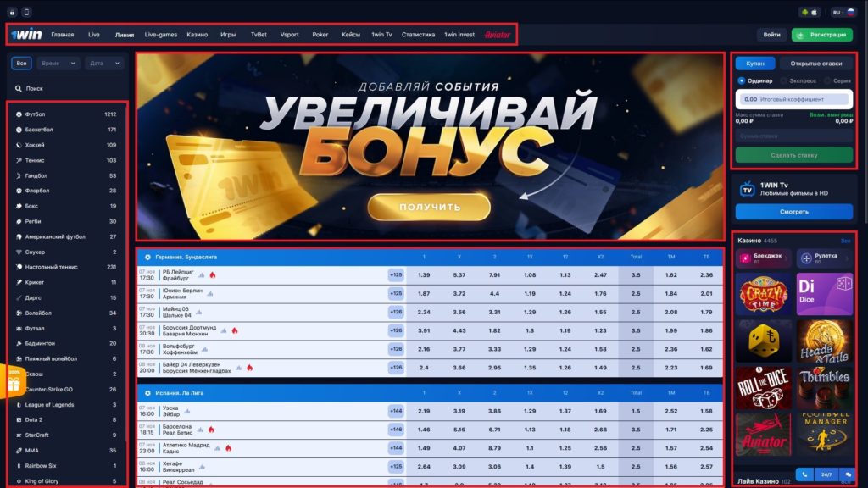Click Ла Лига league header icon

pos(147,393)
